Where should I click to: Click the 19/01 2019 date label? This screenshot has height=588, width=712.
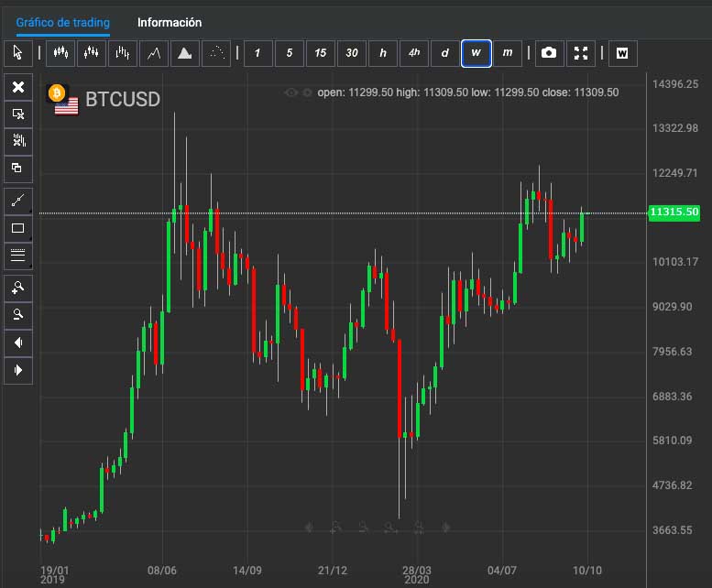click(54, 574)
